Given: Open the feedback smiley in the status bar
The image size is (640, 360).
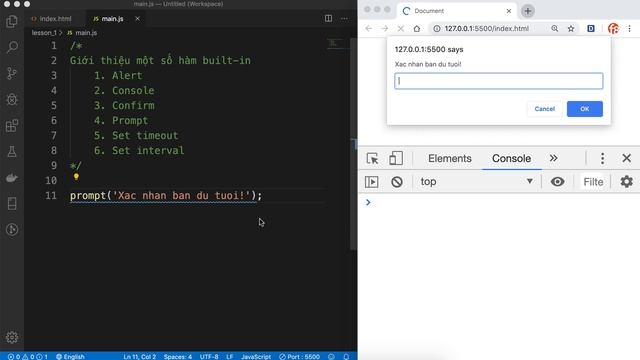Looking at the screenshot, I should point(331,356).
